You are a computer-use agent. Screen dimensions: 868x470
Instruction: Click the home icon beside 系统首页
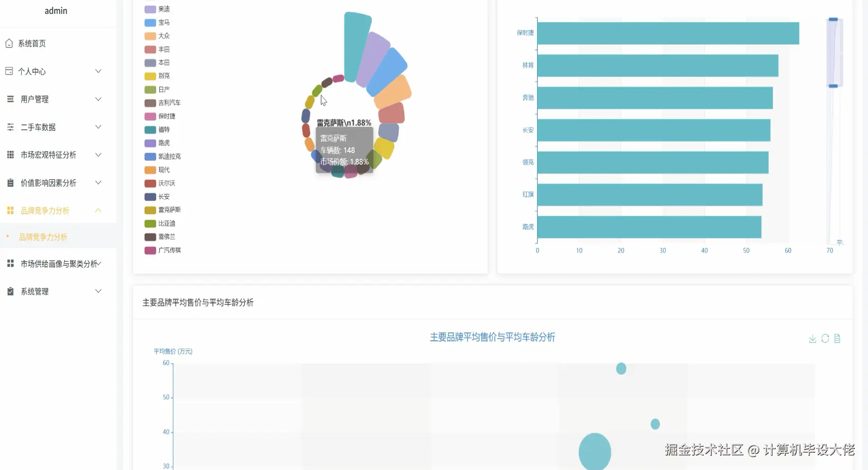click(9, 43)
